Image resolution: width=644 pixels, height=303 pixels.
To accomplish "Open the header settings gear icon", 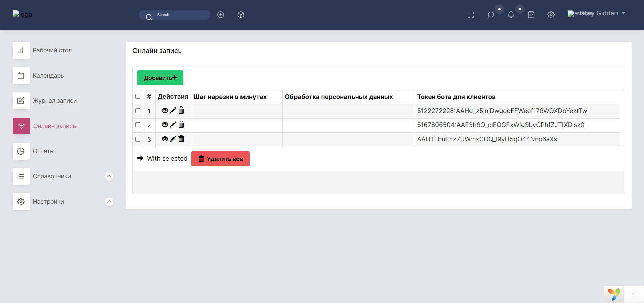I will [x=551, y=15].
